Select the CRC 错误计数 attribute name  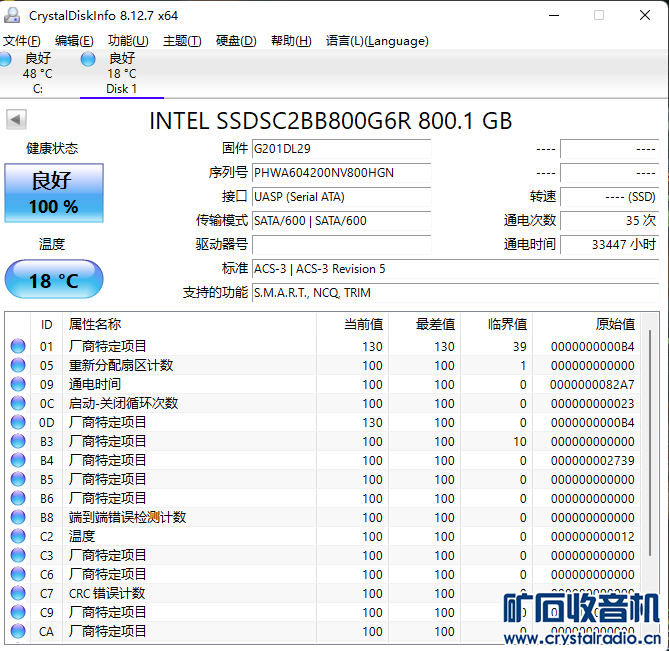click(107, 593)
